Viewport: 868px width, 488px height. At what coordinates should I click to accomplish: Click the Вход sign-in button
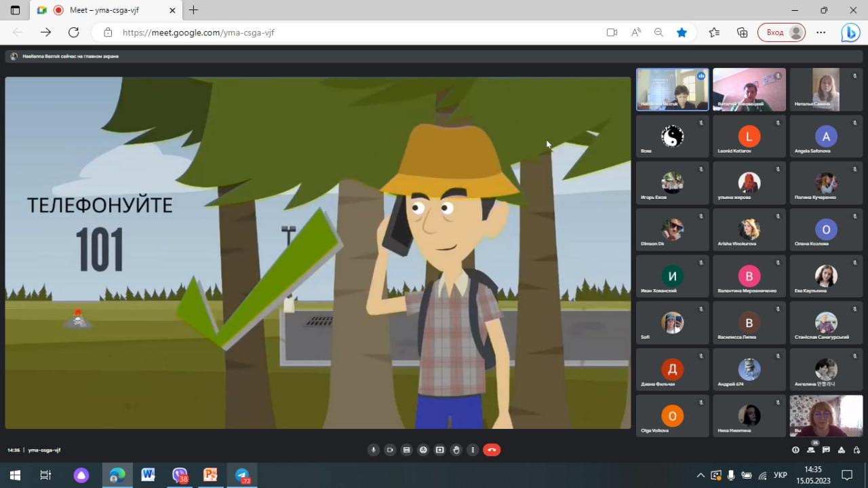(x=781, y=32)
